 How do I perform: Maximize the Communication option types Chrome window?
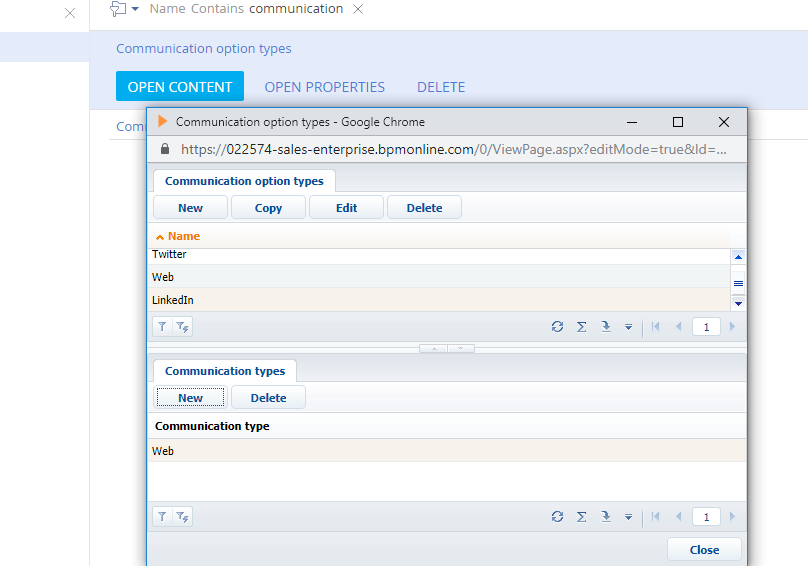click(x=678, y=122)
